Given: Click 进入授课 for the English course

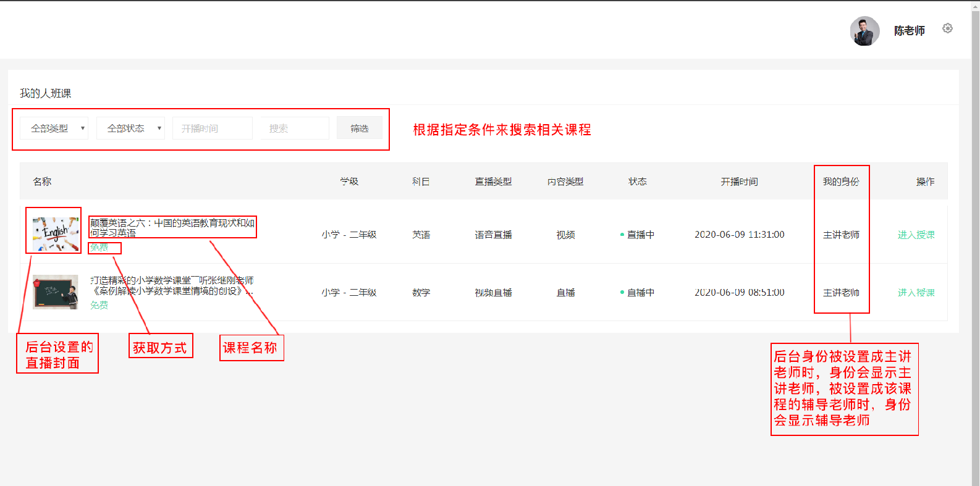Looking at the screenshot, I should point(916,235).
